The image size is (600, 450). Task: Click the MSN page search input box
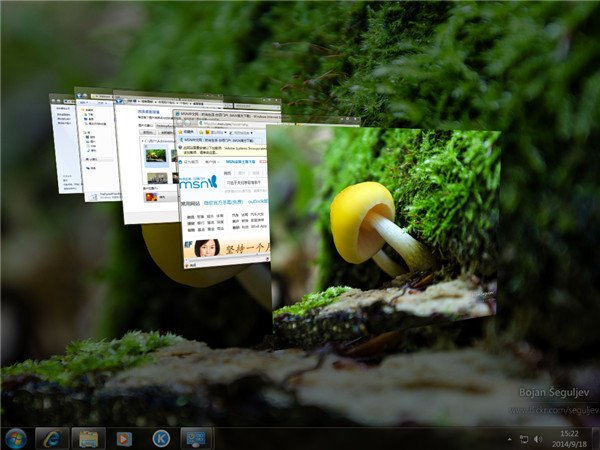tap(243, 182)
